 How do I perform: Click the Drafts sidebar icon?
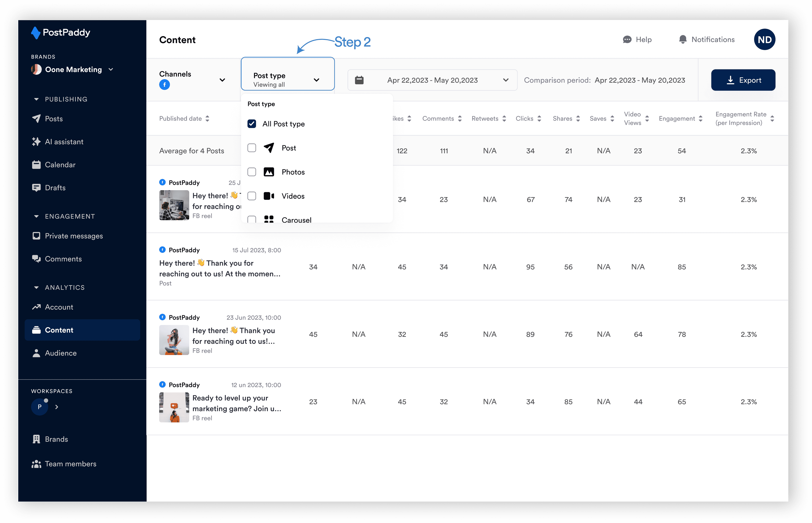coord(36,187)
